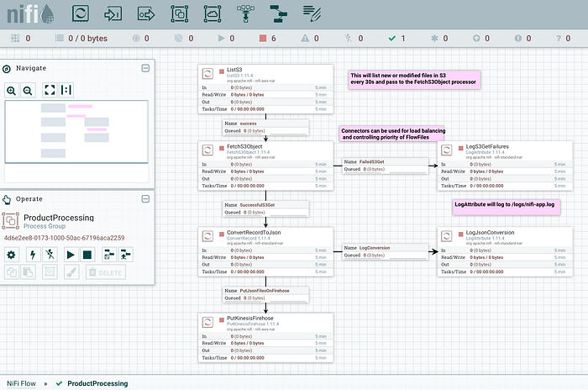The height and width of the screenshot is (390, 588).
Task: Click the Template toolbar icon
Action: pos(279,14)
